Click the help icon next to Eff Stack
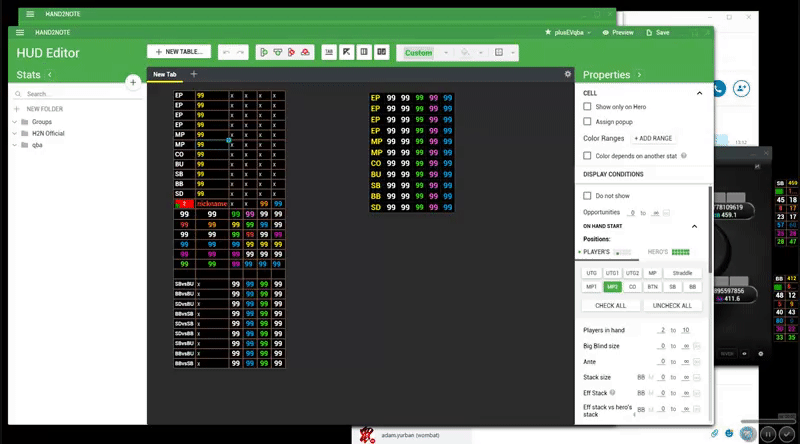The height and width of the screenshot is (444, 800). (612, 392)
